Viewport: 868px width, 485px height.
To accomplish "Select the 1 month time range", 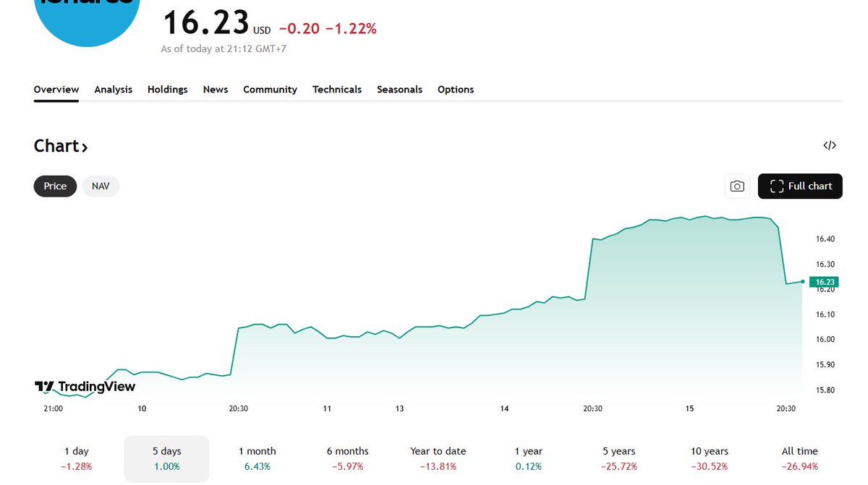I will click(x=257, y=458).
